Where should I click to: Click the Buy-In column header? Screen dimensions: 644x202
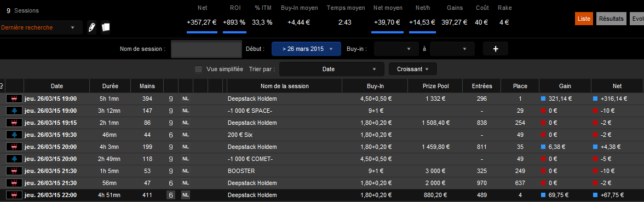[375, 86]
